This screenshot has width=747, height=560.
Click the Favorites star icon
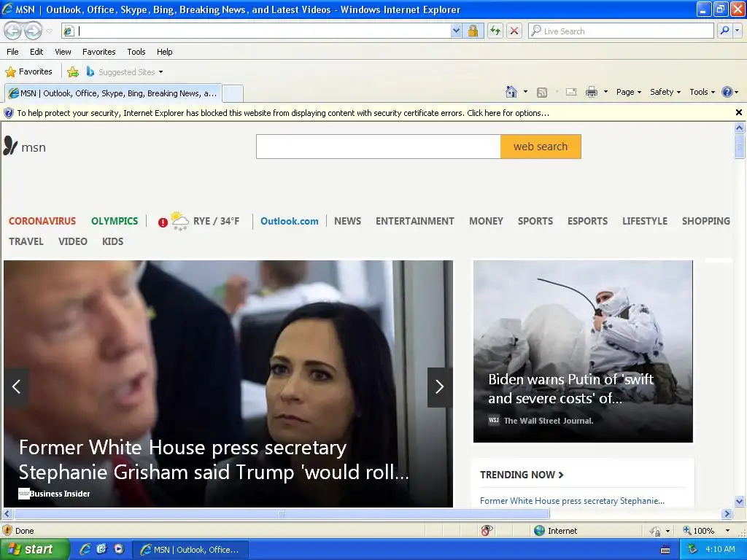pyautogui.click(x=10, y=72)
